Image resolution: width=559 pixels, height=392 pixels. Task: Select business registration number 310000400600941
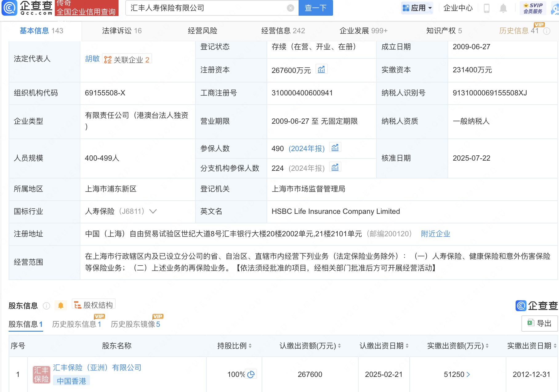pyautogui.click(x=302, y=93)
